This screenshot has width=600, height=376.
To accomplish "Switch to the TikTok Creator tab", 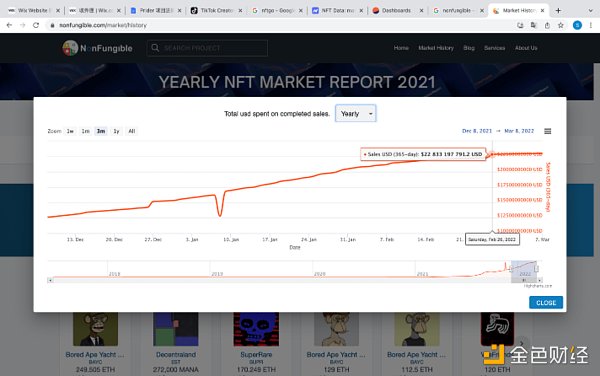I will click(217, 10).
